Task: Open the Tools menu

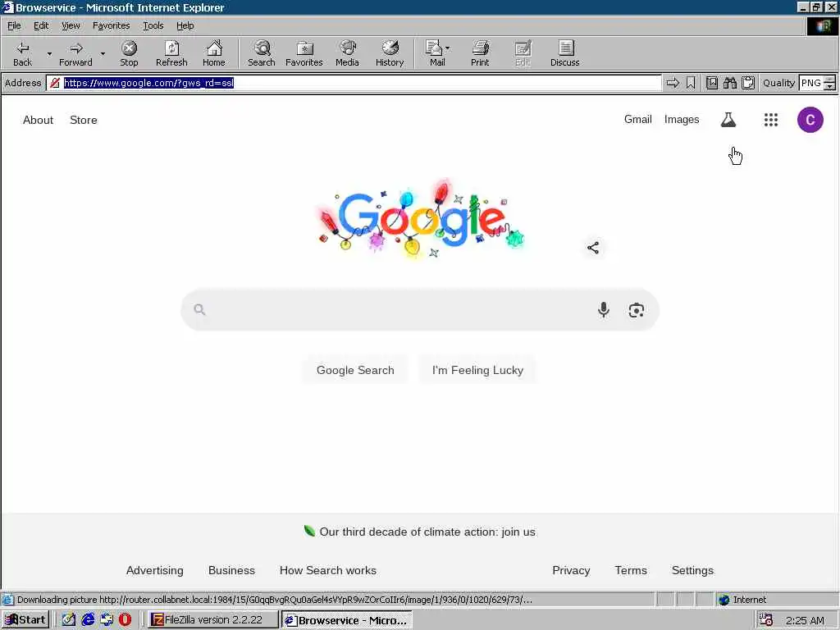Action: (x=153, y=25)
